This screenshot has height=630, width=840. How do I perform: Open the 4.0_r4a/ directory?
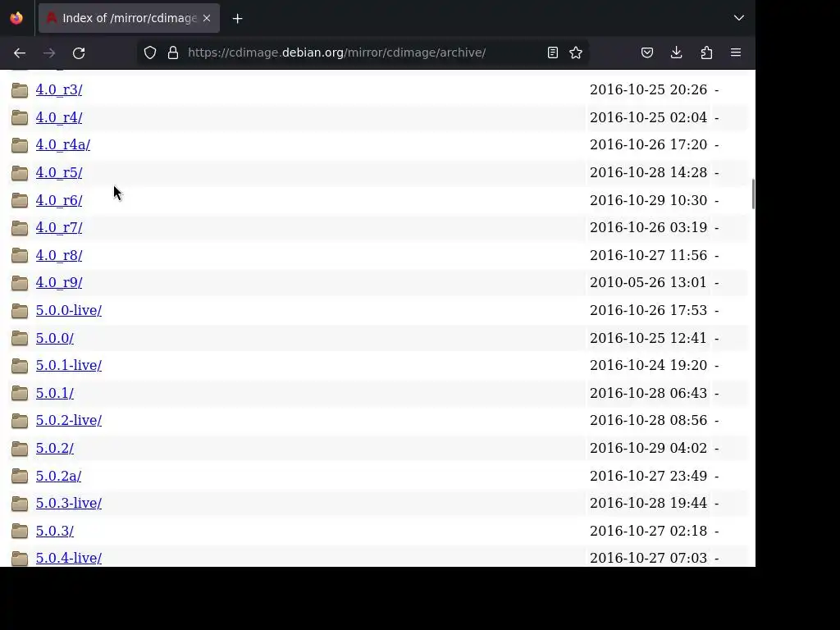[x=63, y=144]
